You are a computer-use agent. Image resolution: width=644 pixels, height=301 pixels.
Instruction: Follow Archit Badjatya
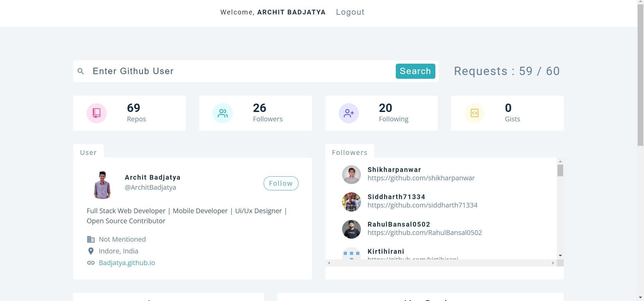point(281,183)
